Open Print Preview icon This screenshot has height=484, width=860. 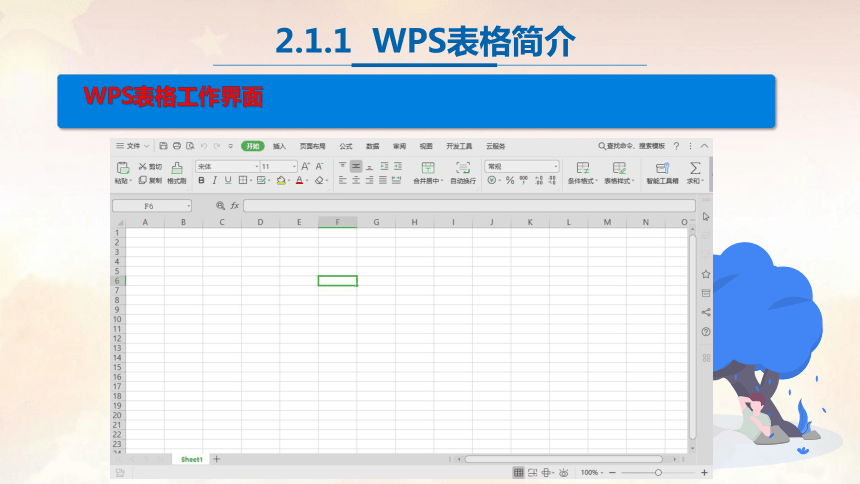(x=190, y=146)
